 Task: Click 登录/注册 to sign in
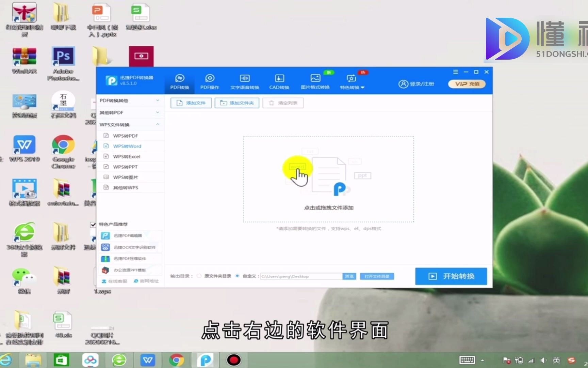pyautogui.click(x=417, y=84)
